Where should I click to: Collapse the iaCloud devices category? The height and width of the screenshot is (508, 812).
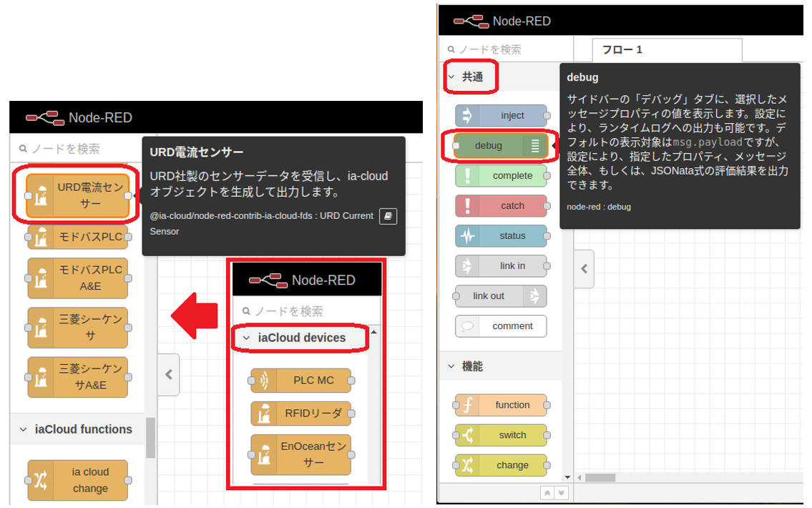click(247, 338)
